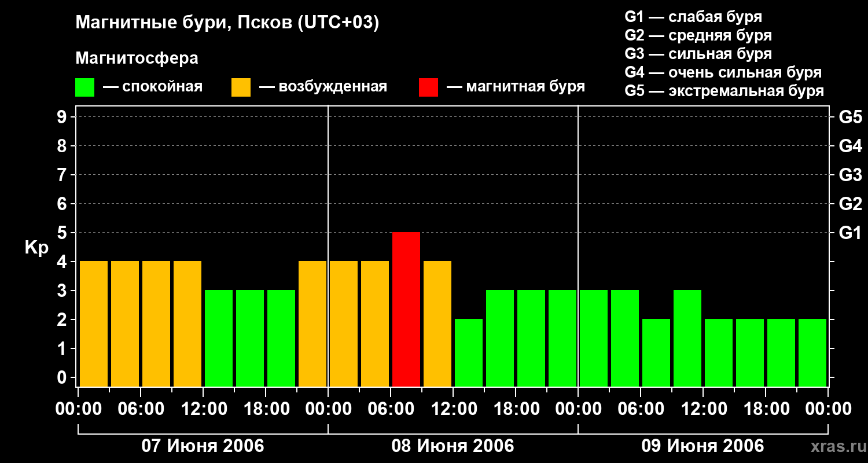
Task: Click the Kp axis value '7'
Action: tap(63, 175)
